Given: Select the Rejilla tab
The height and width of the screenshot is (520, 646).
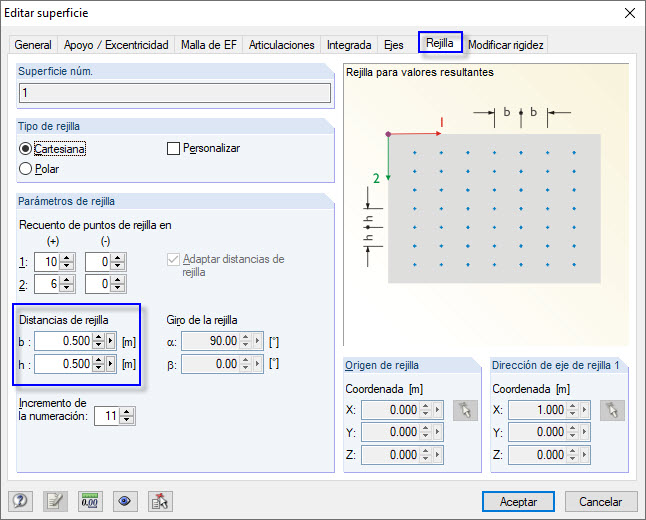Looking at the screenshot, I should [440, 42].
